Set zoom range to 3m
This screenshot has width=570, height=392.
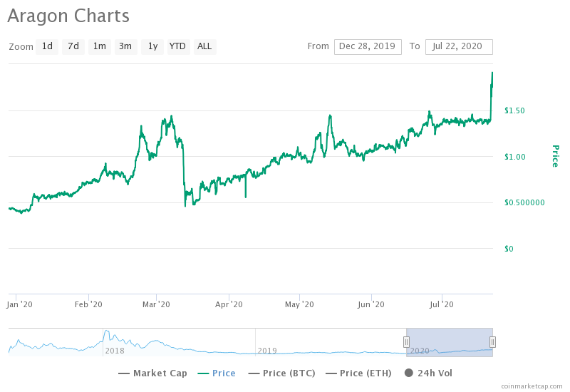point(126,46)
